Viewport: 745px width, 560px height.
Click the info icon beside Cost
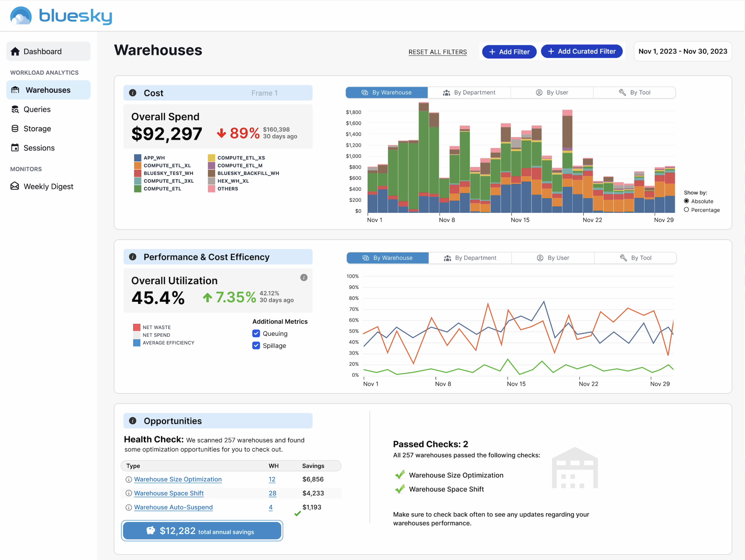[x=133, y=93]
